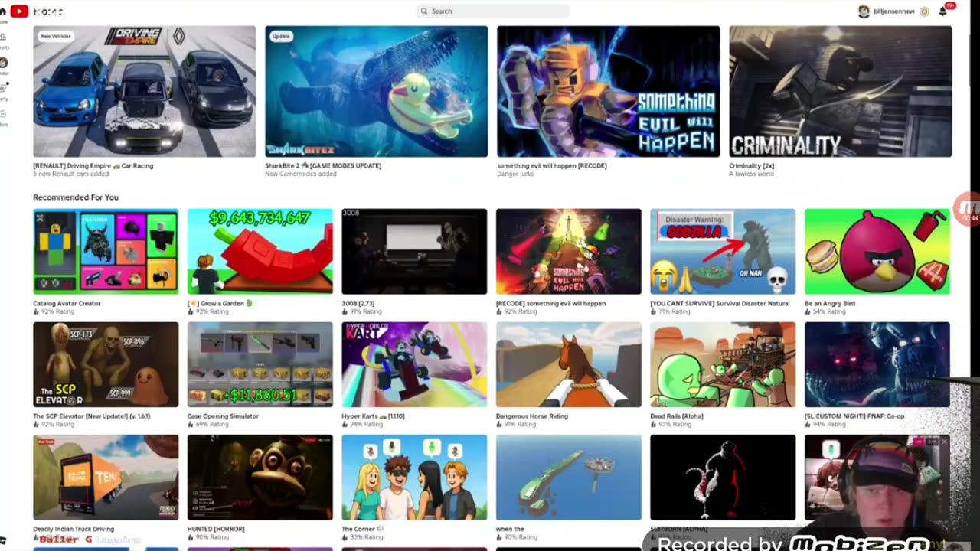The height and width of the screenshot is (551, 980).
Task: Click the 'Danger lurks' subtitle
Action: click(x=514, y=174)
